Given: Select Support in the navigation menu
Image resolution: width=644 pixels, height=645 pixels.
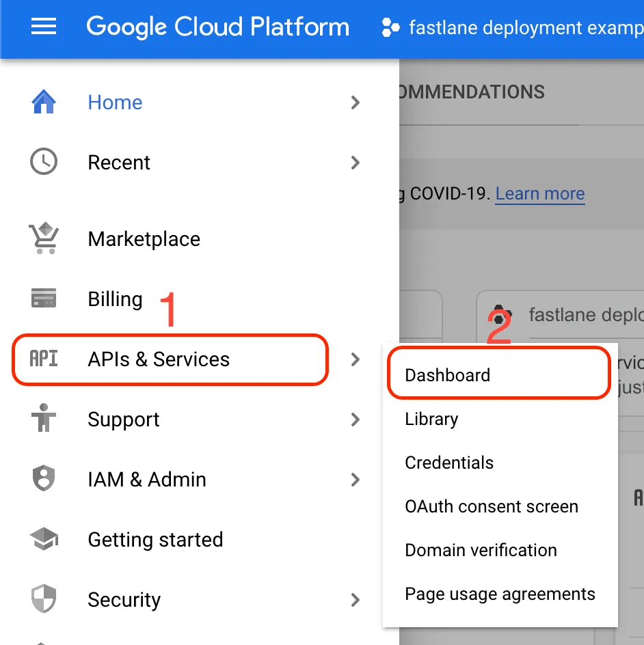Looking at the screenshot, I should coord(124,420).
